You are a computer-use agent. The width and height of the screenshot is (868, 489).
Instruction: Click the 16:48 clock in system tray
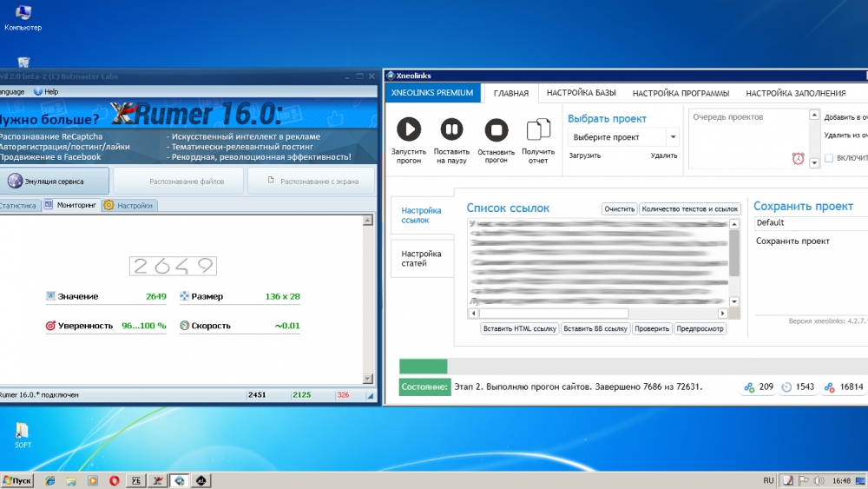tap(841, 480)
